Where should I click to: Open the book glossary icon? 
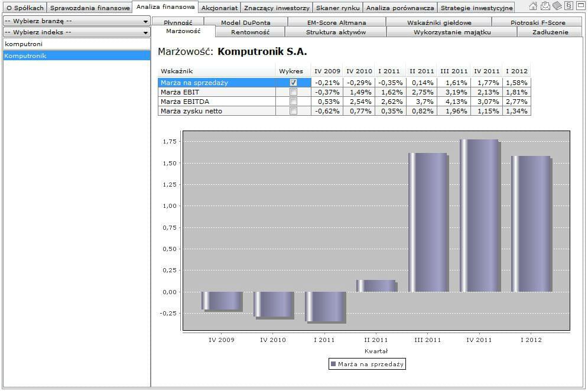557,6
